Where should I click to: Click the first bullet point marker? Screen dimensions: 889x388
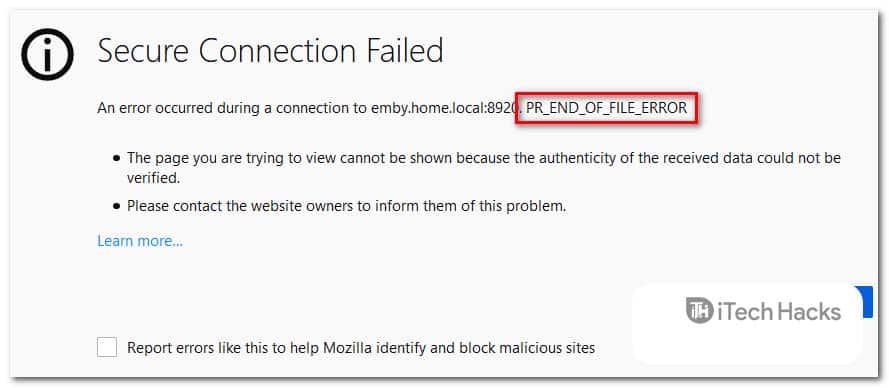click(116, 158)
